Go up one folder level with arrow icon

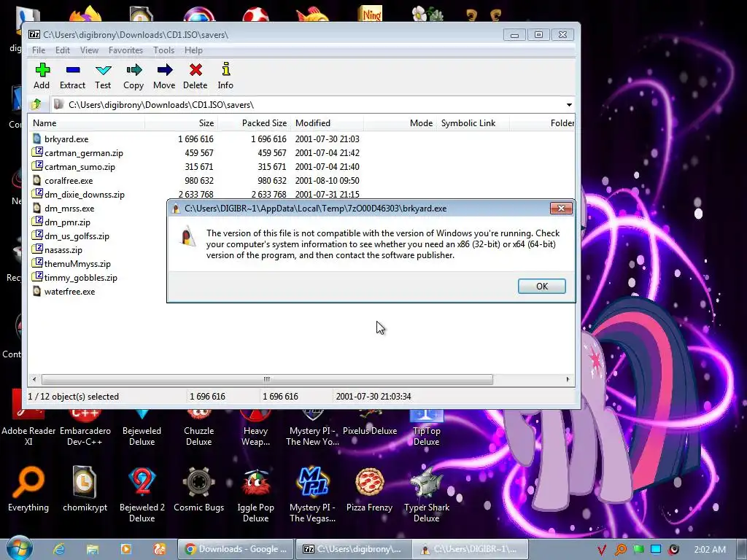click(x=36, y=104)
